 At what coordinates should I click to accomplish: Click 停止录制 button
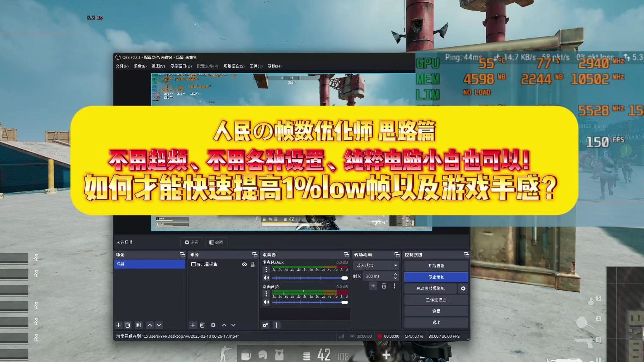436,277
